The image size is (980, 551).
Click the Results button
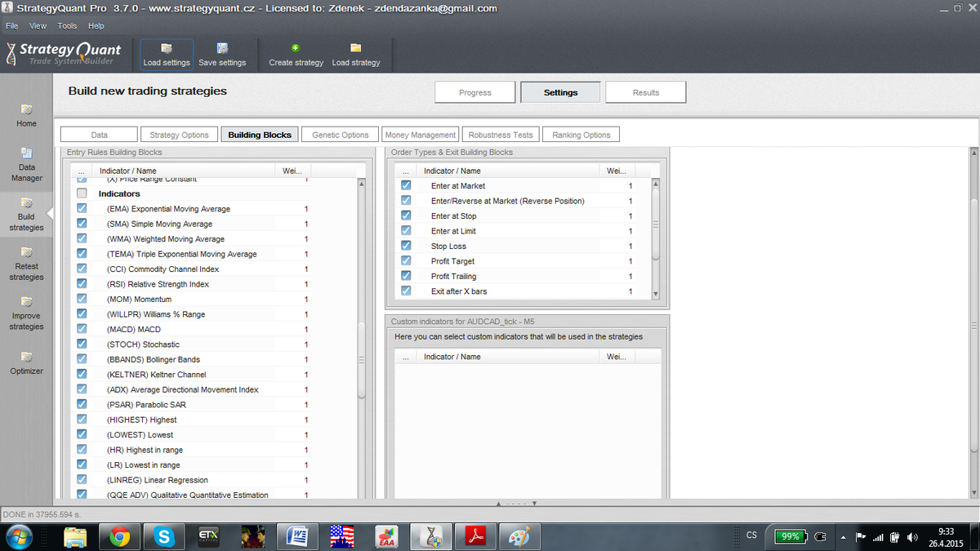(x=646, y=92)
